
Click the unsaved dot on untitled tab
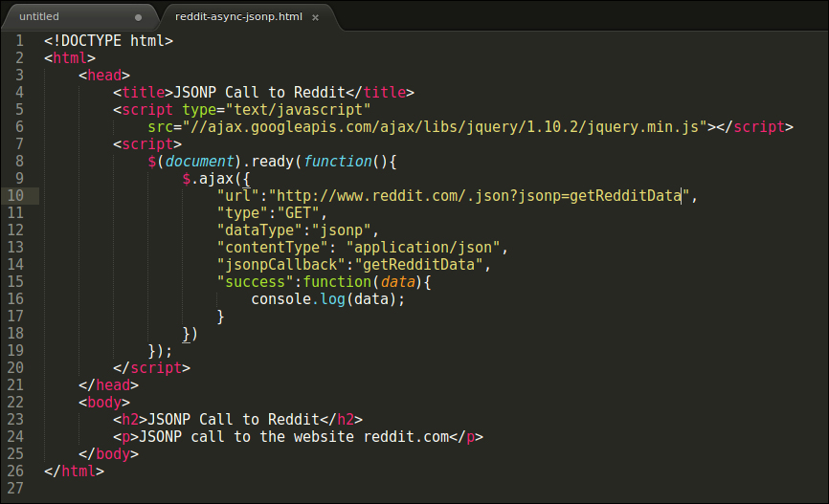138,17
